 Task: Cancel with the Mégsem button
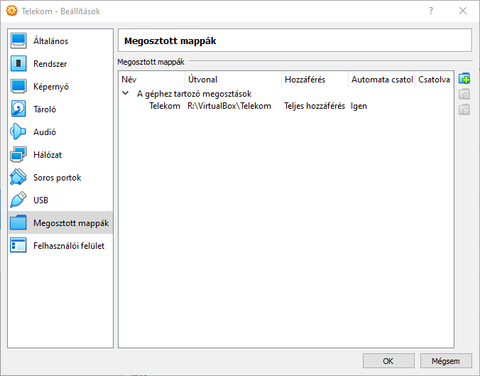tap(446, 361)
